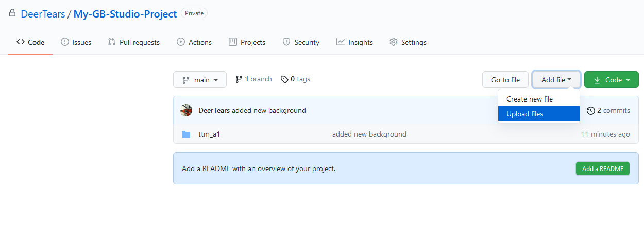Open the DeerTears owner link
The width and height of the screenshot is (644, 236).
[43, 14]
